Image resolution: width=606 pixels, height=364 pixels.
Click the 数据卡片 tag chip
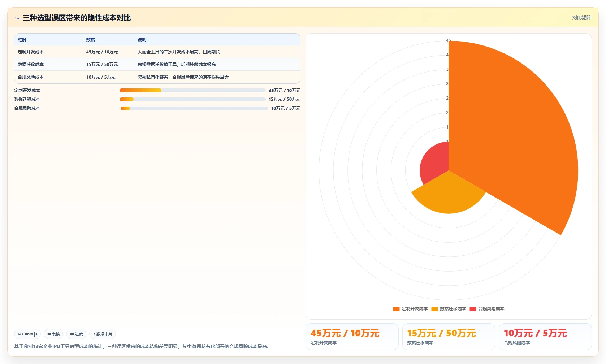click(103, 334)
